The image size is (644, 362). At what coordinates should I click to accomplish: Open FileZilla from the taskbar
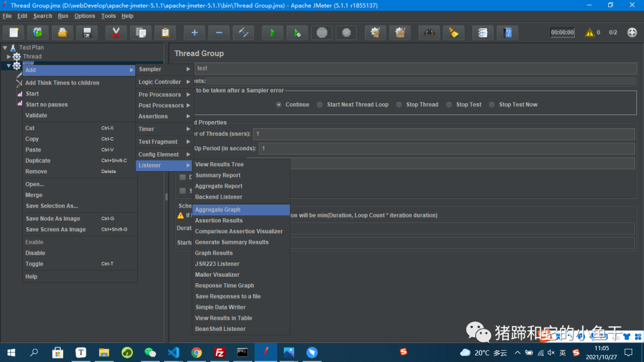[x=219, y=352]
